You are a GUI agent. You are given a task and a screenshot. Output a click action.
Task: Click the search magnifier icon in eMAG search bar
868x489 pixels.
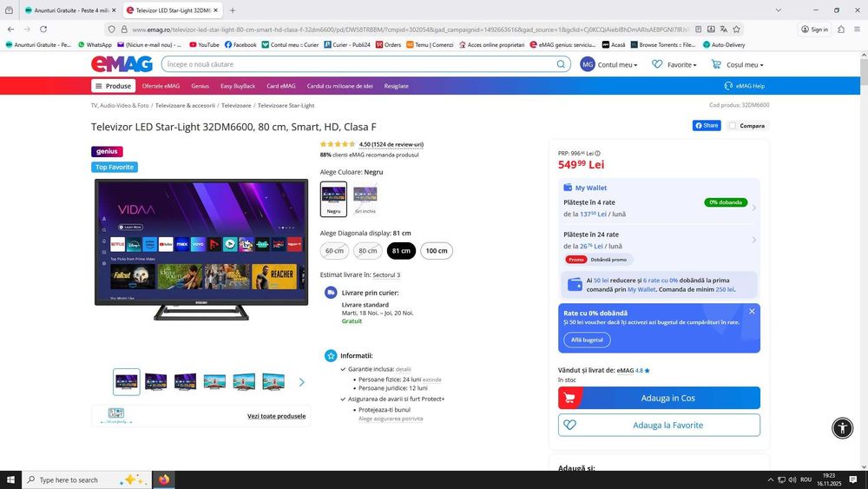tap(561, 64)
